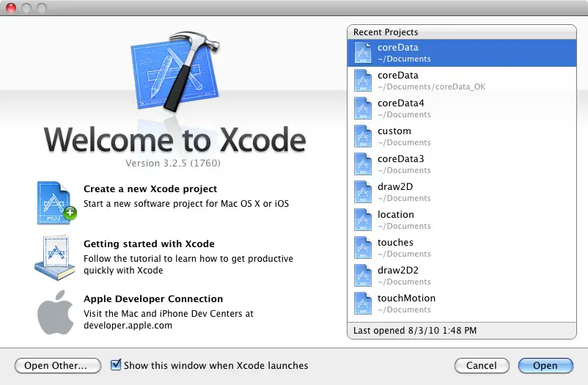Open the Apple Developer Connection title link

click(152, 299)
